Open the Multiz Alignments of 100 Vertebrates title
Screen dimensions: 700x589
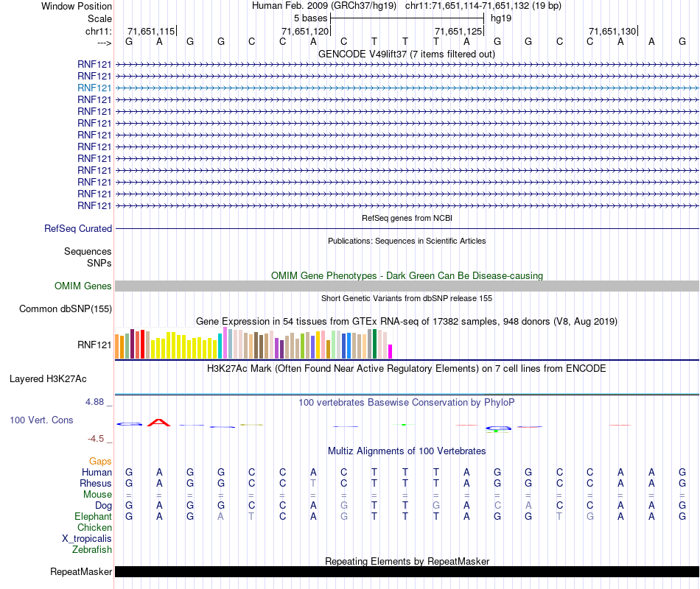tap(406, 451)
